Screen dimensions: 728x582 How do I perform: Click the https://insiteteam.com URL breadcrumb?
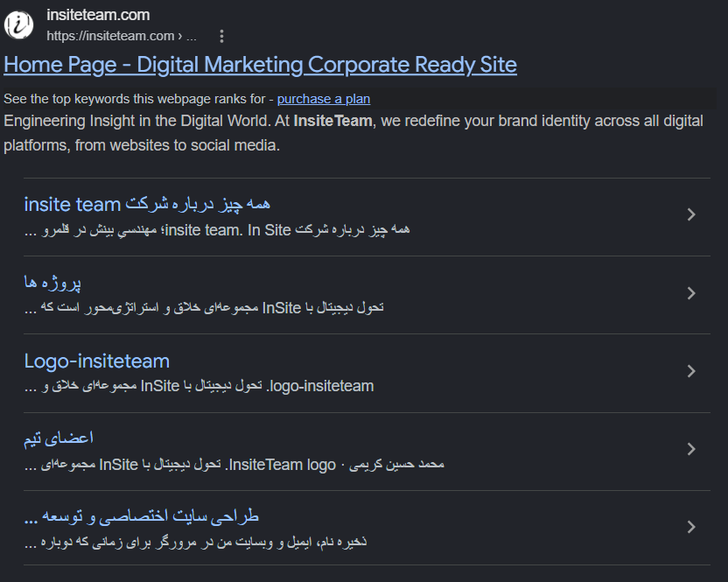122,36
